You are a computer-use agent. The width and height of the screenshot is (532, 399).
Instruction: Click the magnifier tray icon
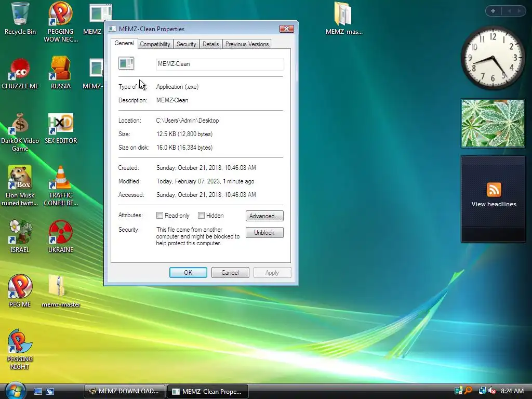[x=469, y=391]
